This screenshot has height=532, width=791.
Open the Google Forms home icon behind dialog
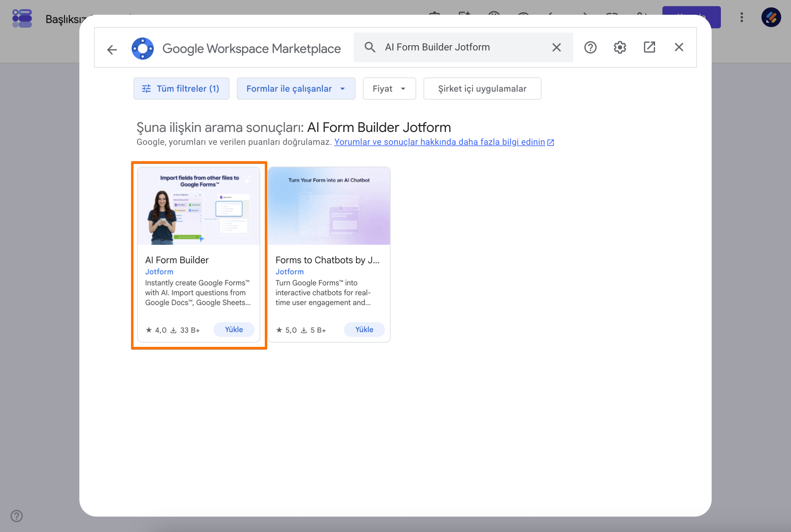click(22, 19)
